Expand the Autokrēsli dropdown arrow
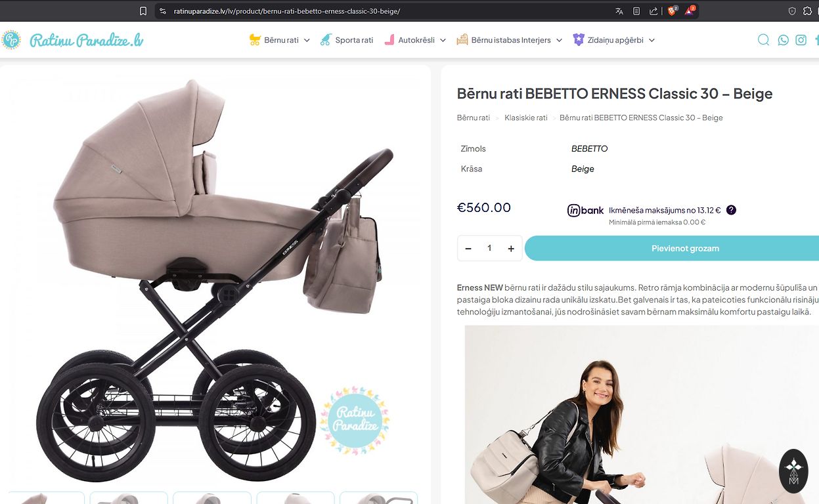Viewport: 819px width, 504px height. tap(443, 41)
